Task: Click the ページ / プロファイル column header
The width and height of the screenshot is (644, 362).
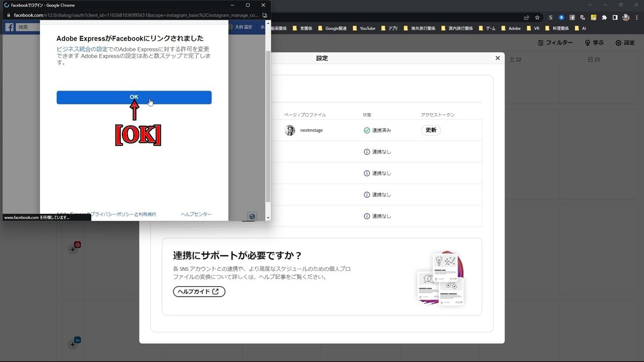Action: tap(305, 115)
